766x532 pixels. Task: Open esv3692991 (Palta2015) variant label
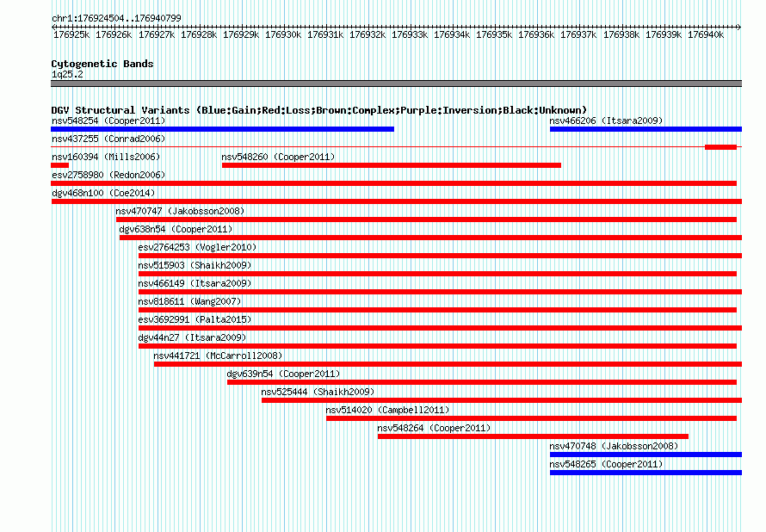pyautogui.click(x=195, y=319)
